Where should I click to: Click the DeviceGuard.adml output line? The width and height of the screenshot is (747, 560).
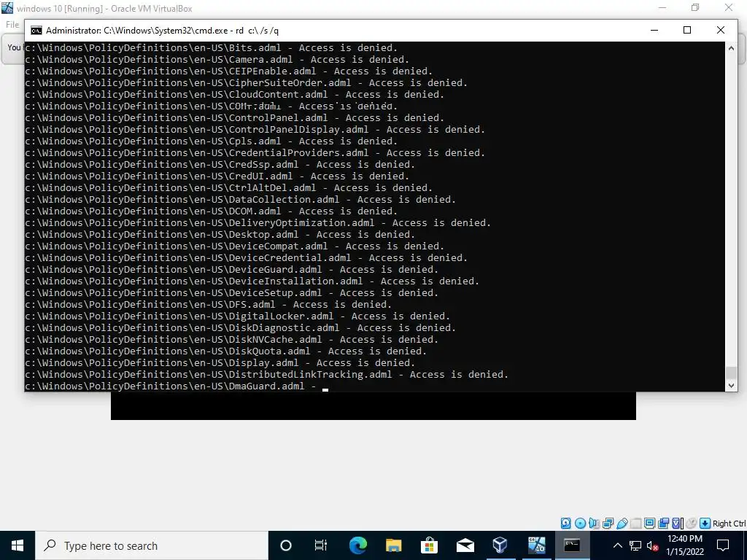pyautogui.click(x=231, y=270)
